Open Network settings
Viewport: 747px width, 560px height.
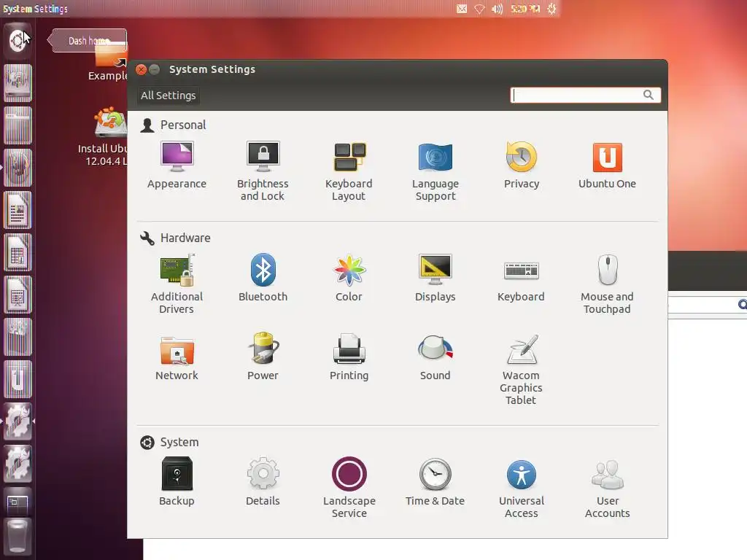point(177,357)
